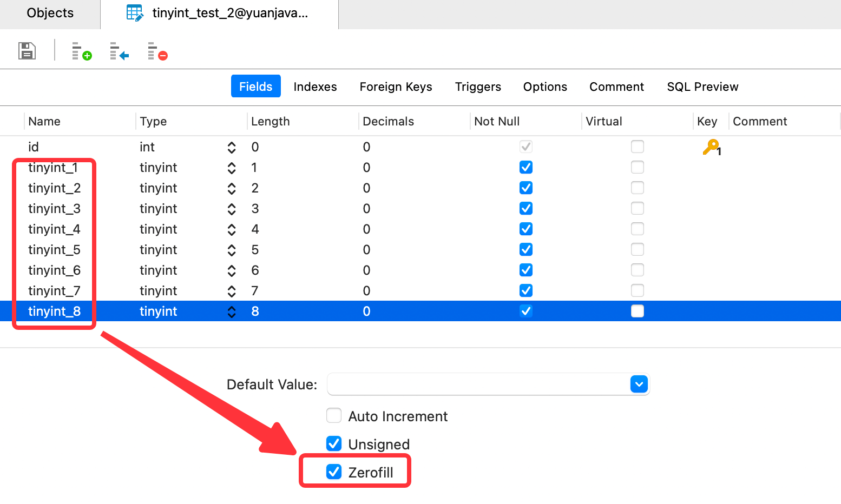Open the type dropdown for id

click(232, 147)
